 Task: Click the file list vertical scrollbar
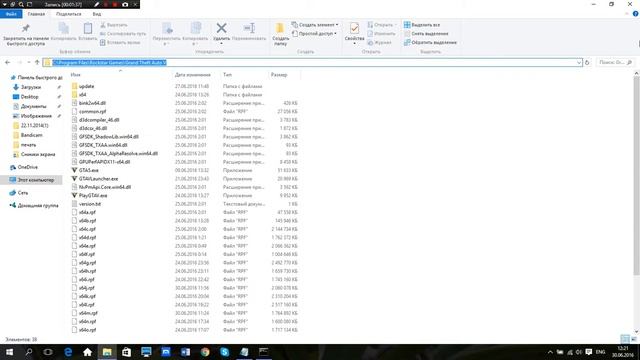pyautogui.click(x=636, y=175)
